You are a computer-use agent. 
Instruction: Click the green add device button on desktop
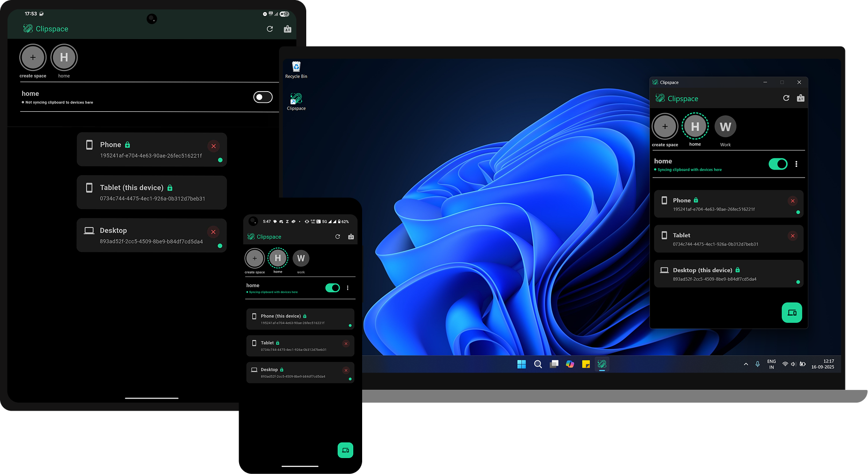(x=791, y=313)
